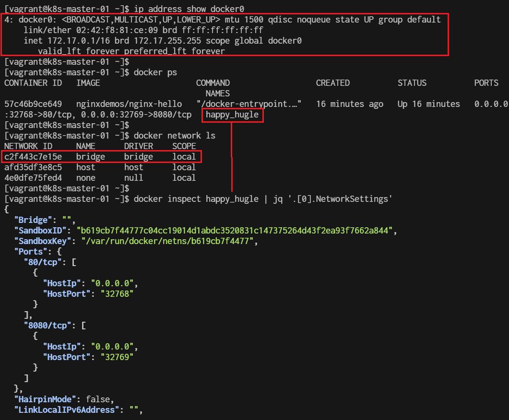The image size is (509, 420).
Task: Click the 'Up 16 minutes' status
Action: pos(428,104)
